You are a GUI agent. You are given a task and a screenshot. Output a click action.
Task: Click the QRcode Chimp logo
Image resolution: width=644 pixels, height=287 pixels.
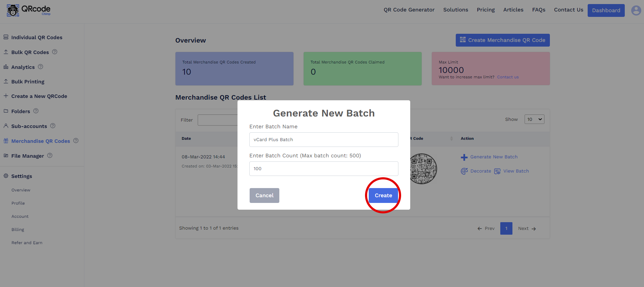pyautogui.click(x=29, y=10)
